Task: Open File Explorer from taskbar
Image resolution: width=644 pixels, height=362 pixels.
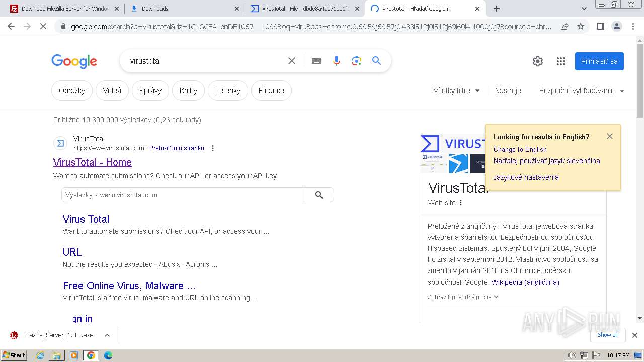Action: point(57,355)
